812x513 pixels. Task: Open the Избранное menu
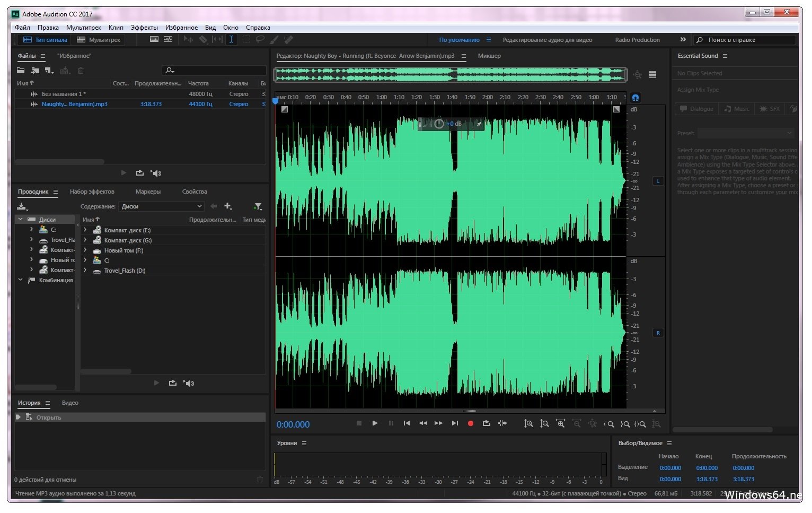tap(181, 28)
